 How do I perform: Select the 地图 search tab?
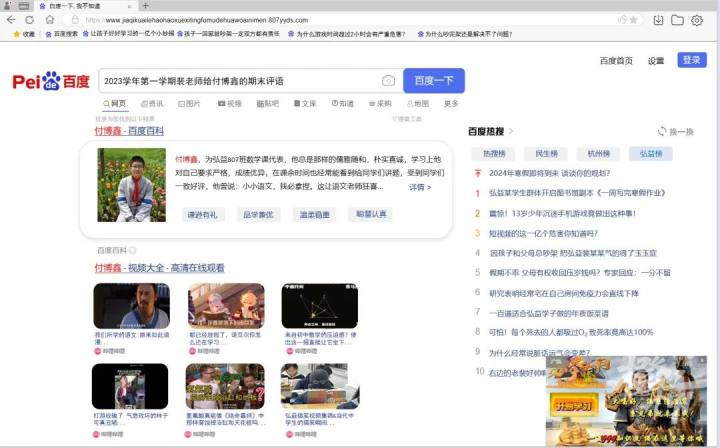(418, 104)
